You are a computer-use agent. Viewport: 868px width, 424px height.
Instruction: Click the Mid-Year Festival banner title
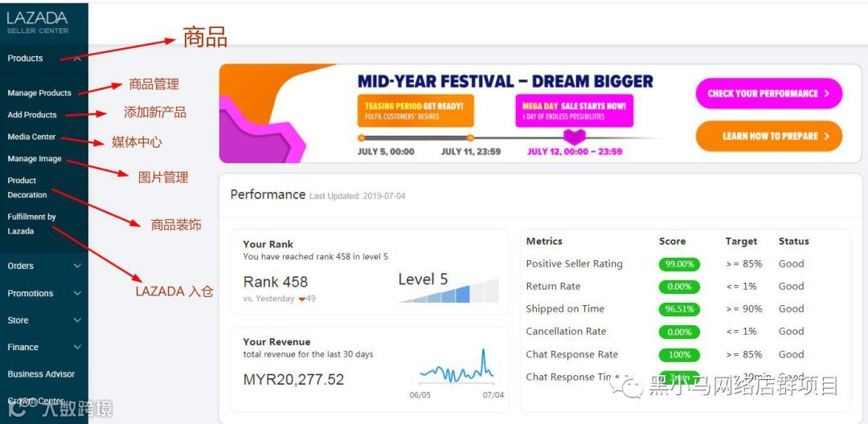[x=506, y=82]
